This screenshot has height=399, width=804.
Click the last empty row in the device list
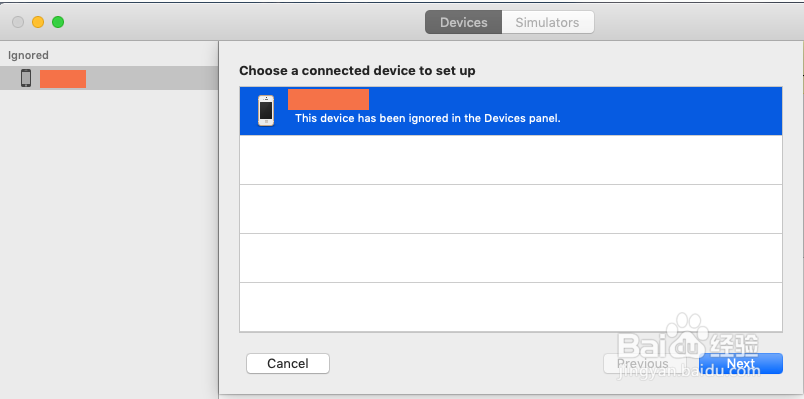(511, 307)
